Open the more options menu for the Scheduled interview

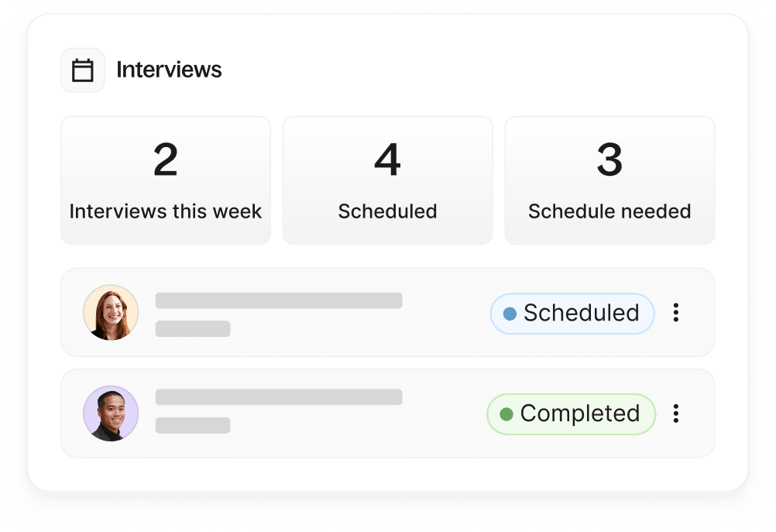(676, 313)
